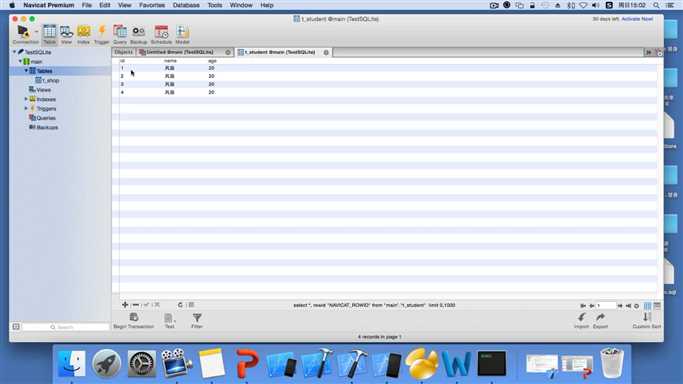Click the name column header
This screenshot has height=384, width=683.
[170, 61]
